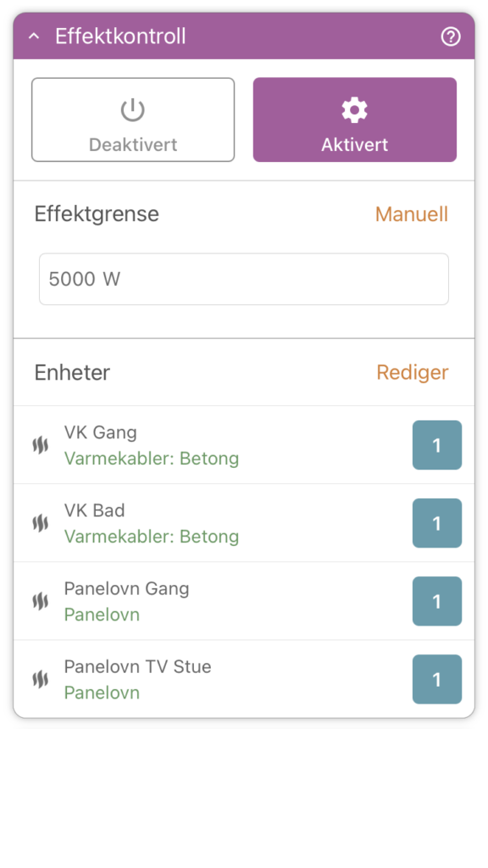
Task: Click heat icon beside Panelovn Gang
Action: (x=41, y=601)
